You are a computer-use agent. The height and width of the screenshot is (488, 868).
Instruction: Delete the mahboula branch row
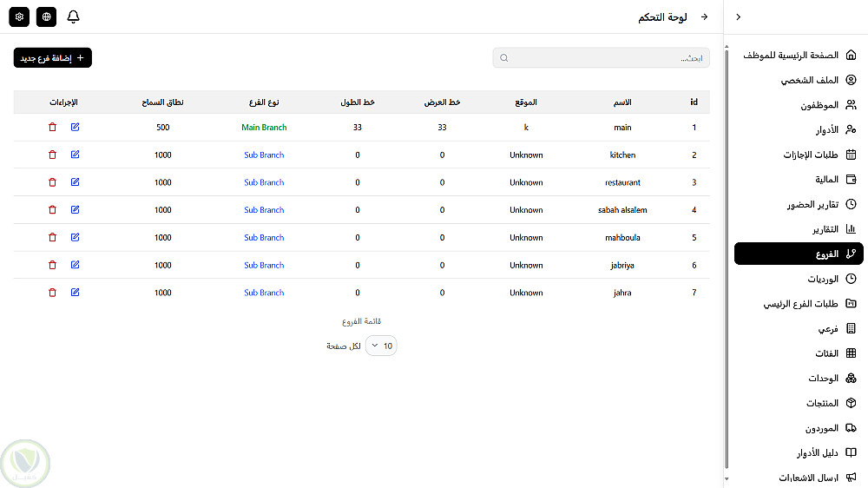point(53,237)
